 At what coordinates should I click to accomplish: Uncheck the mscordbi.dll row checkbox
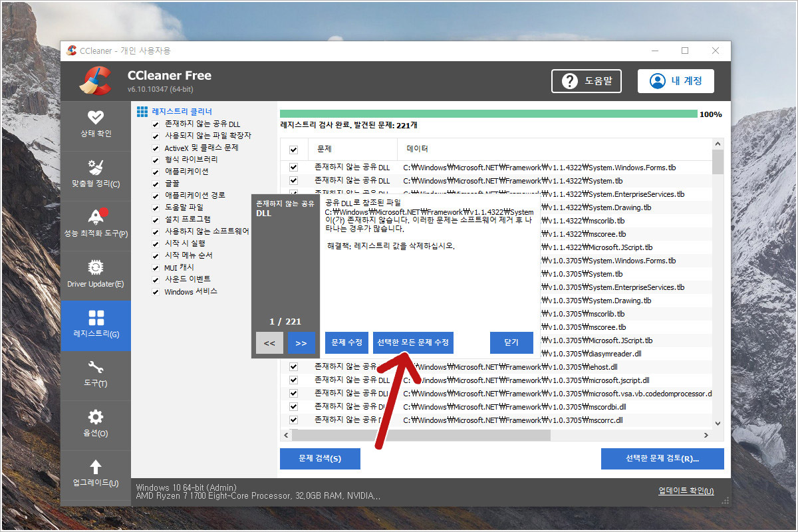[x=293, y=406]
